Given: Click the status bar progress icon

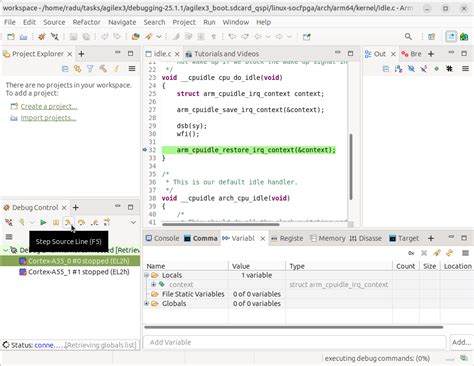Looking at the screenshot, I should point(464,358).
